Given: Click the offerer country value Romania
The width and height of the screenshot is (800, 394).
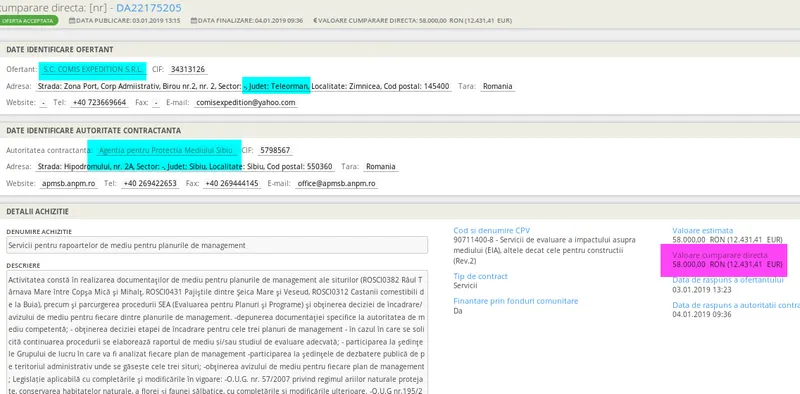Looking at the screenshot, I should pos(497,86).
